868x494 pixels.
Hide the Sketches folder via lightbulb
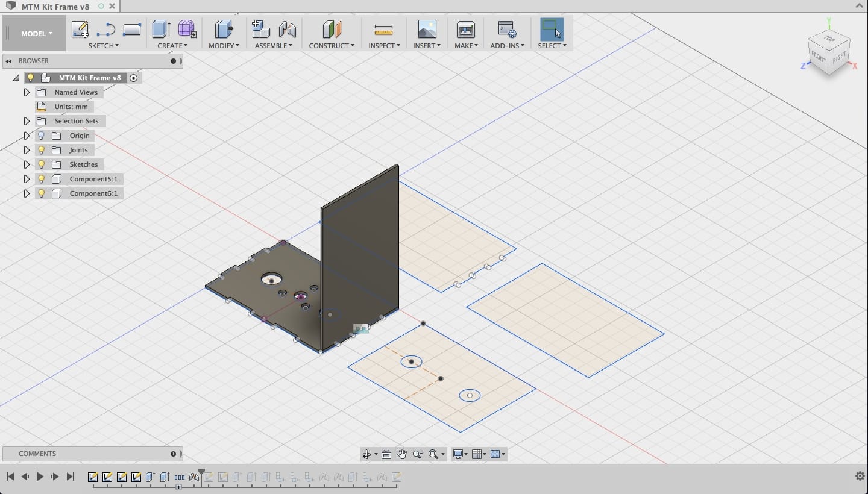(42, 164)
